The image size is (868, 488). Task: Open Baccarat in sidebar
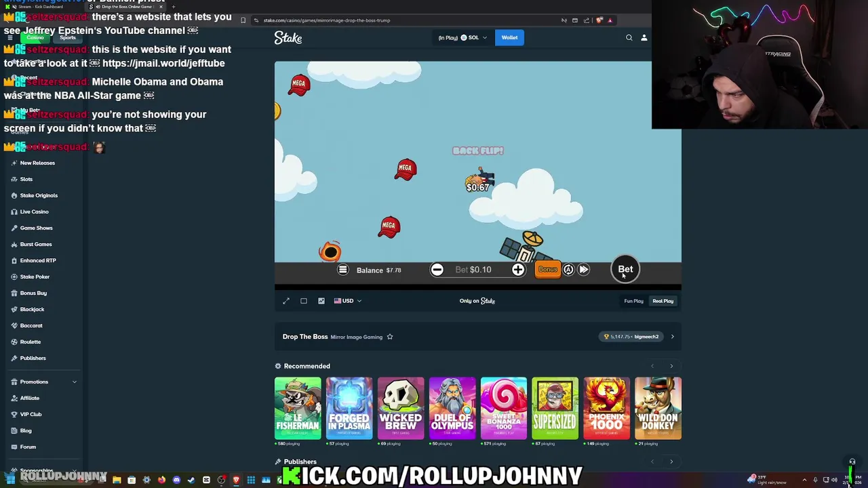click(x=43, y=325)
